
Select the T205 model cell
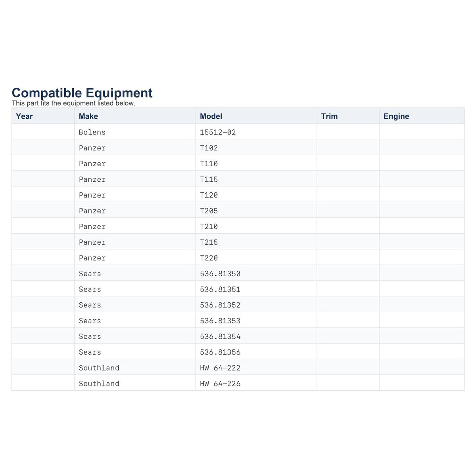pyautogui.click(x=256, y=210)
